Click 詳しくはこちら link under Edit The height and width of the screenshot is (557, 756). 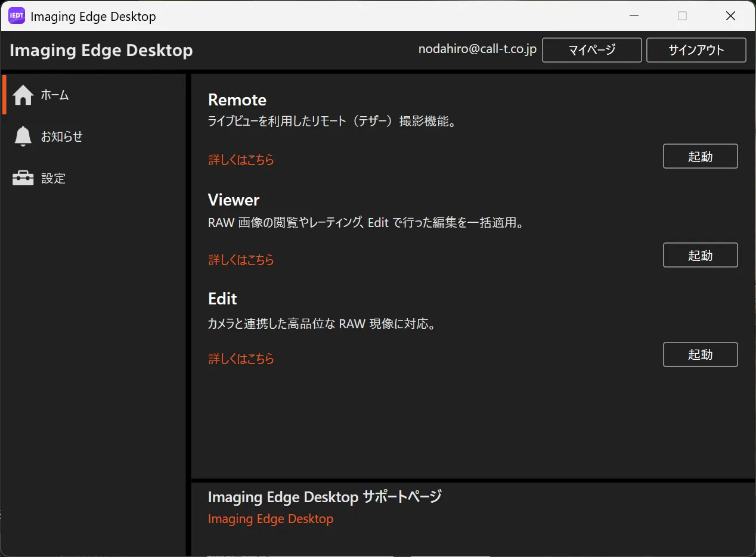(x=241, y=359)
